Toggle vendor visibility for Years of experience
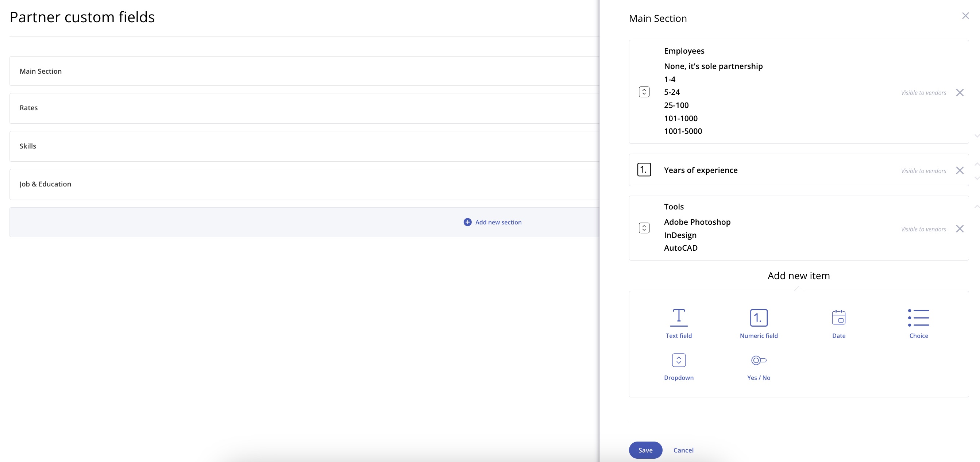This screenshot has height=462, width=980. tap(923, 171)
